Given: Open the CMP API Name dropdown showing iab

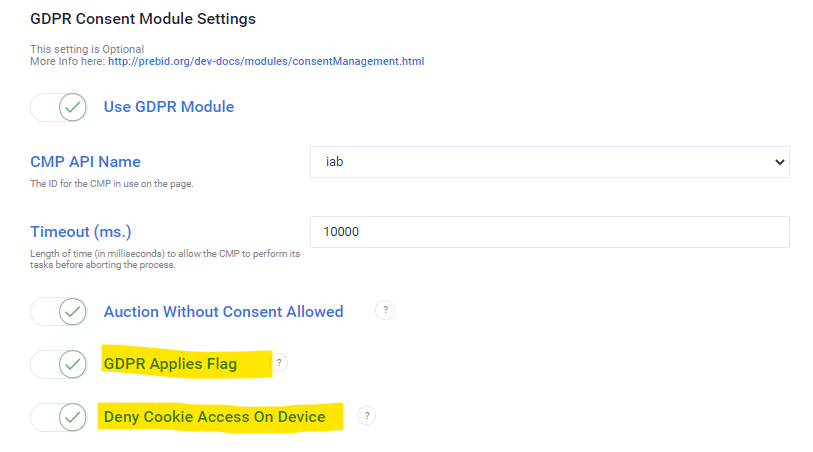Looking at the screenshot, I should click(549, 162).
